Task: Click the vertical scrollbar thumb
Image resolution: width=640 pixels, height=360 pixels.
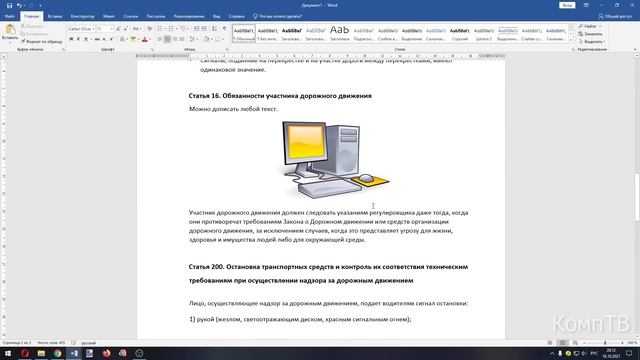Action: click(637, 198)
